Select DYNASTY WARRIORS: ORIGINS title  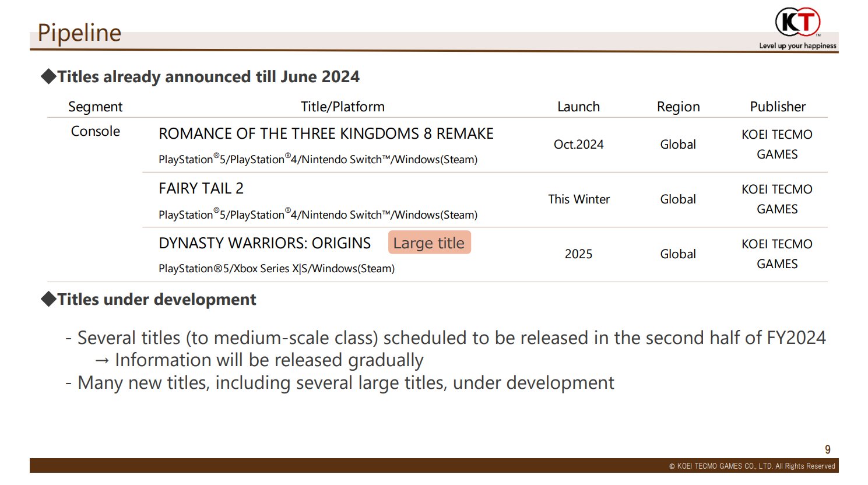pos(265,243)
